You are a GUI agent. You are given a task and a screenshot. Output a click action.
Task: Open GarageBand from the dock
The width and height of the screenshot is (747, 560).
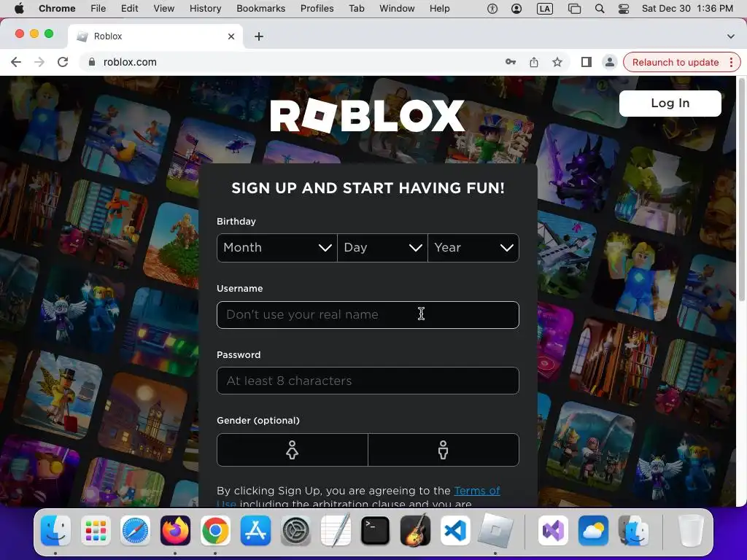(415, 531)
